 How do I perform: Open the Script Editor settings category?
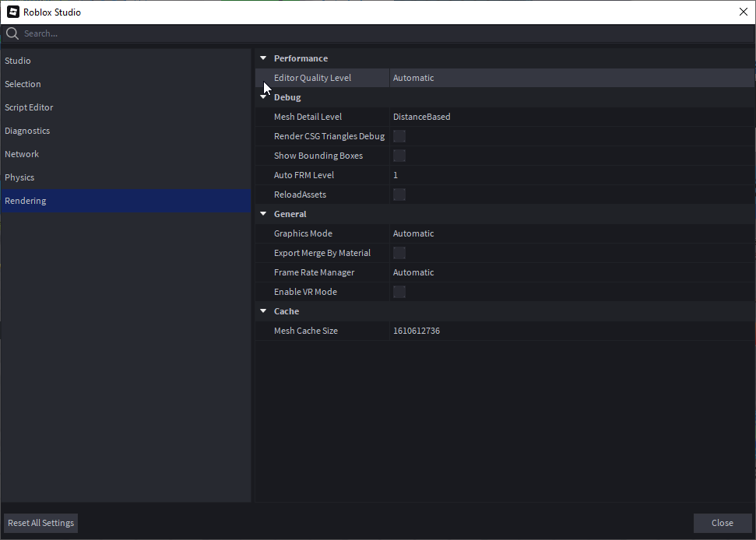pos(126,107)
